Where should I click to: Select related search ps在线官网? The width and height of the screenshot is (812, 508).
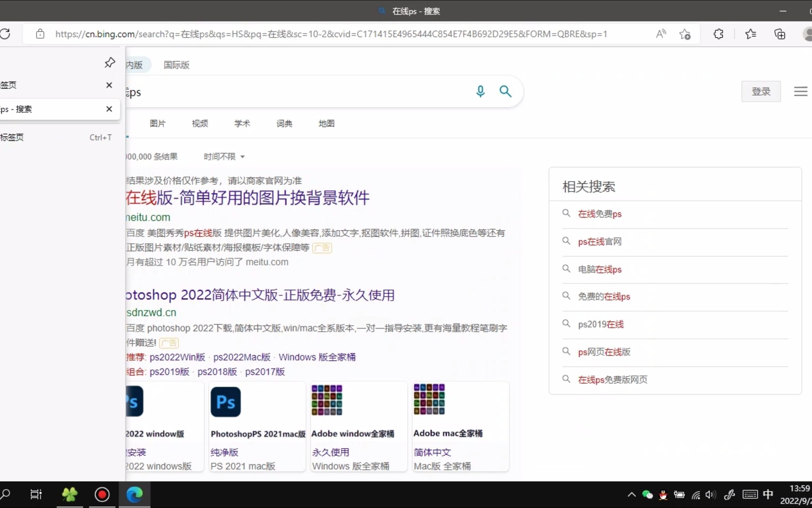(599, 242)
